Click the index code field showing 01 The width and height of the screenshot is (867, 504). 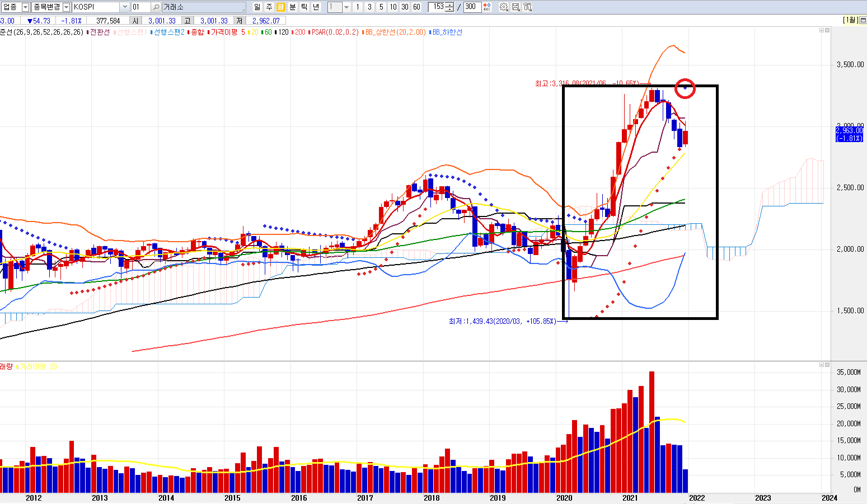(140, 7)
